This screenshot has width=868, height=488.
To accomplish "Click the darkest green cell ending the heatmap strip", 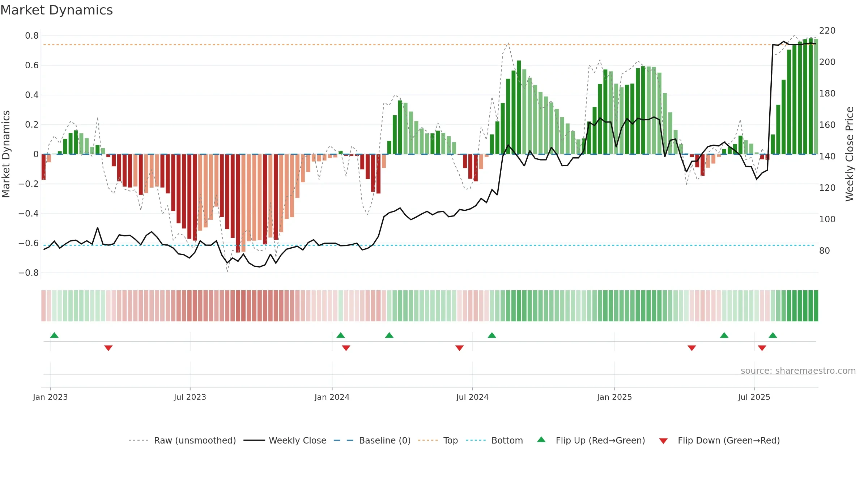I will coord(816,306).
